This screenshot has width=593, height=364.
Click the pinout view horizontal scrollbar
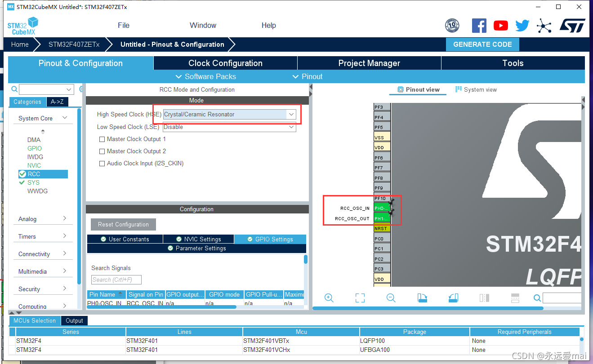(428, 308)
